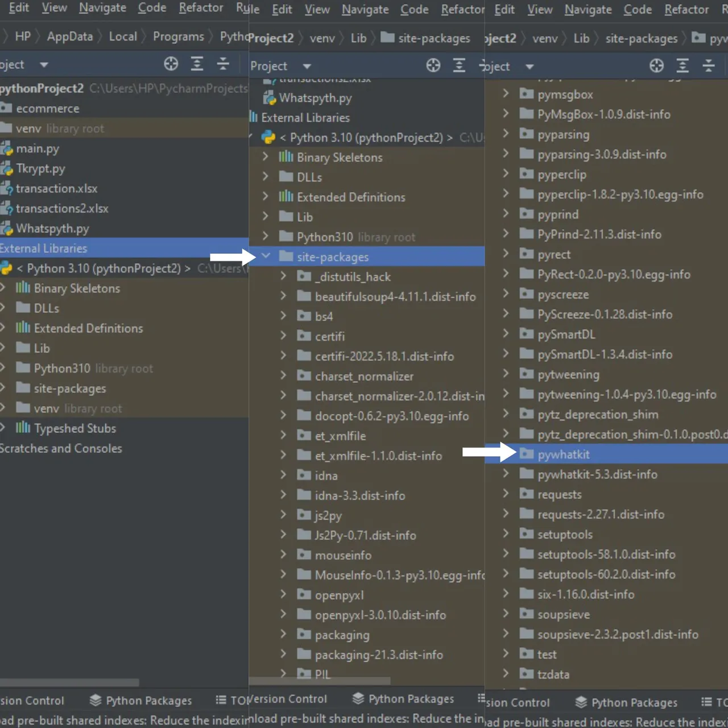Collapse the selected site-packages folder in middle pane
728x728 pixels.
(x=266, y=256)
